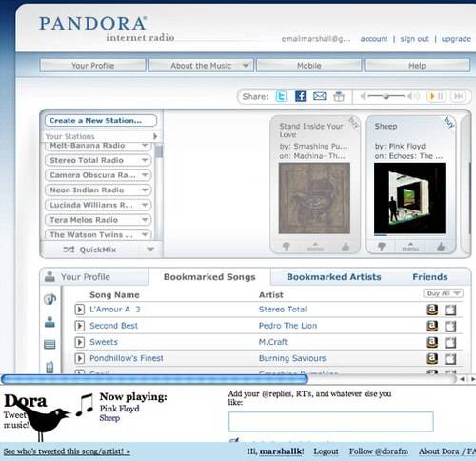Image resolution: width=476 pixels, height=461 pixels.
Task: Play the bookmarked song Sweets
Action: (80, 342)
